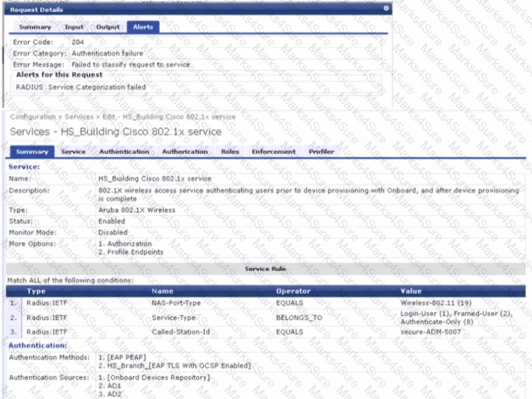This screenshot has width=532, height=399.
Task: Select the service Description text
Action: [x=309, y=195]
